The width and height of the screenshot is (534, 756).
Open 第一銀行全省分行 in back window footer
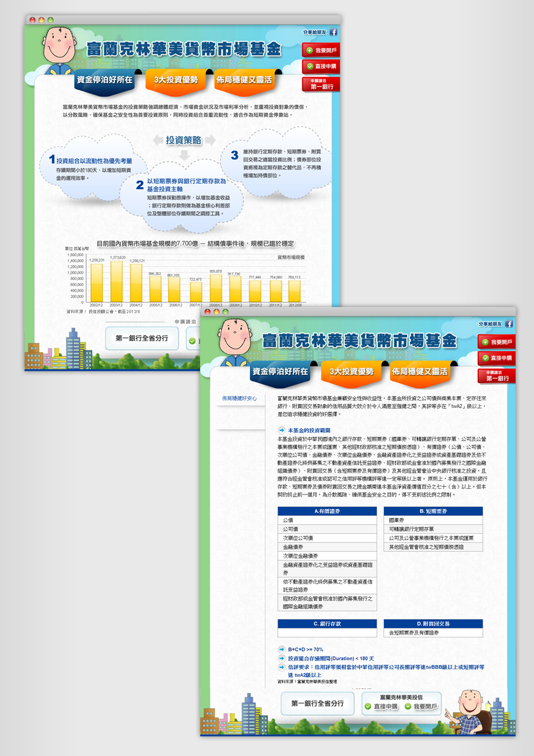coord(142,339)
